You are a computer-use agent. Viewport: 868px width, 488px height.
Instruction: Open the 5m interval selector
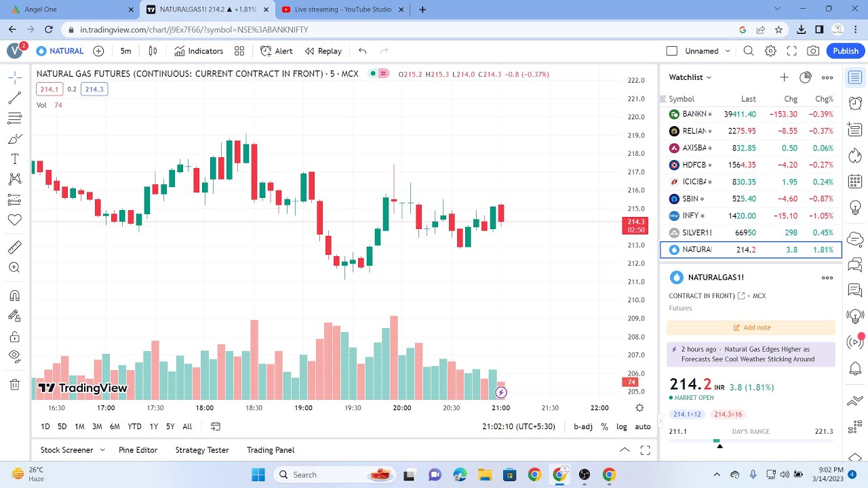point(126,51)
